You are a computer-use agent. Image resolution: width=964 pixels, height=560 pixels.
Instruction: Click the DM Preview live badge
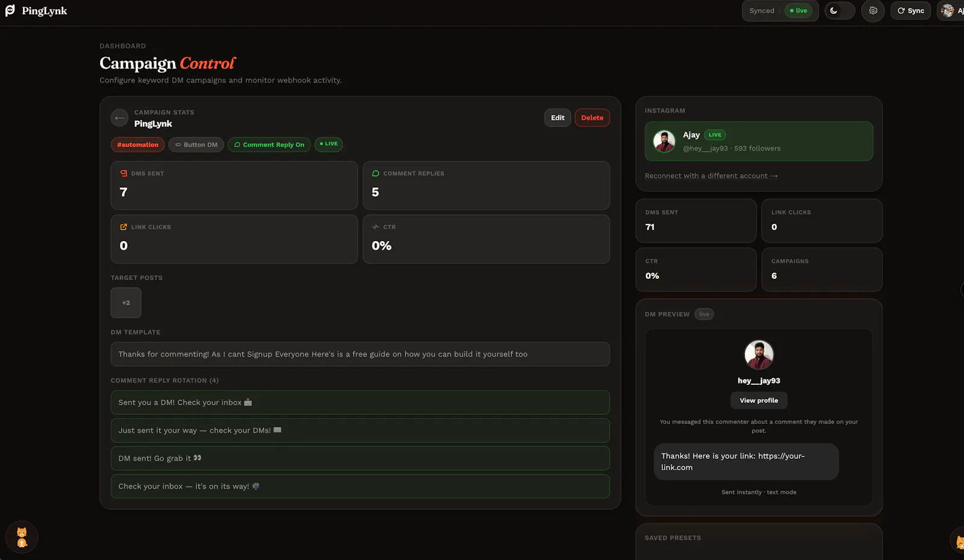tap(704, 314)
